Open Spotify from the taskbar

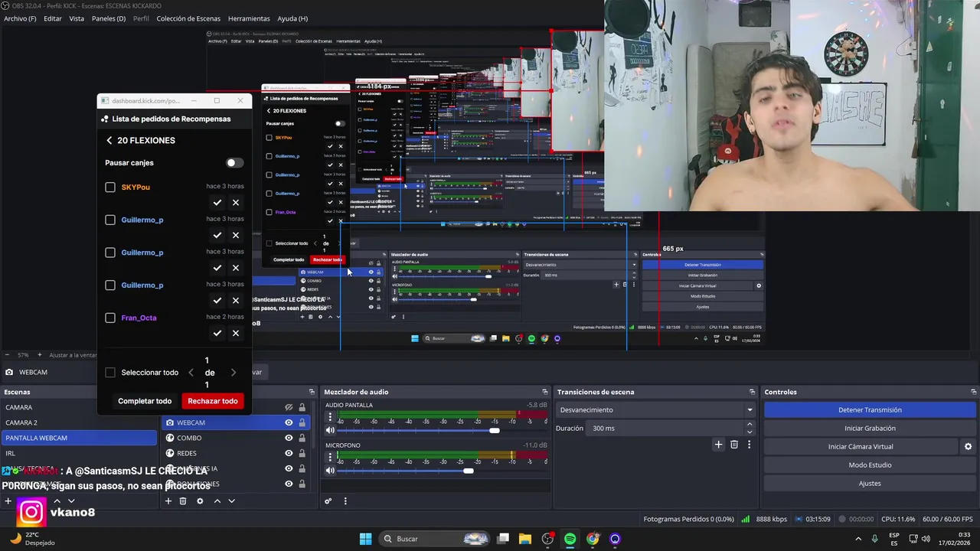pos(570,539)
